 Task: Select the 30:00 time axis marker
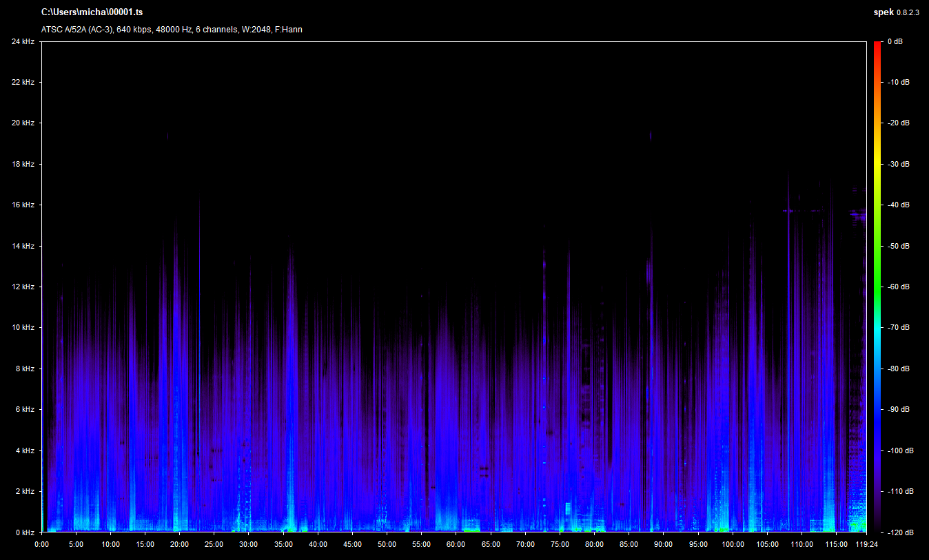pyautogui.click(x=249, y=543)
